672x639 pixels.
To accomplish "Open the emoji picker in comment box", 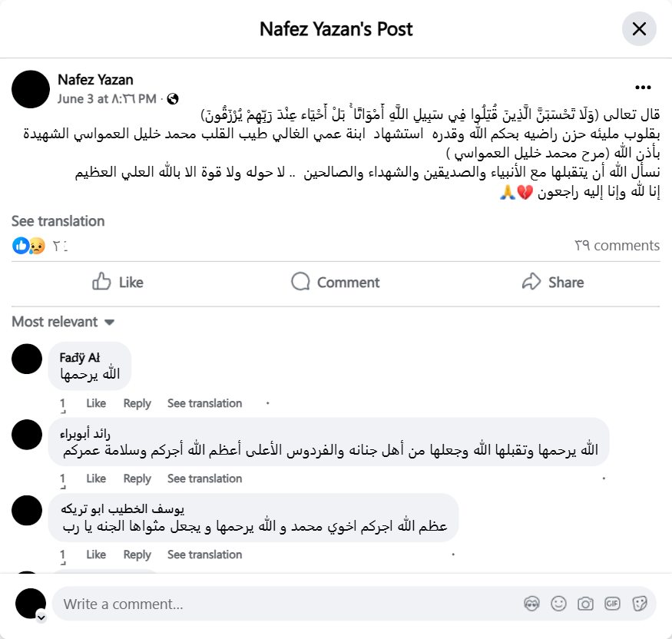I will [558, 604].
